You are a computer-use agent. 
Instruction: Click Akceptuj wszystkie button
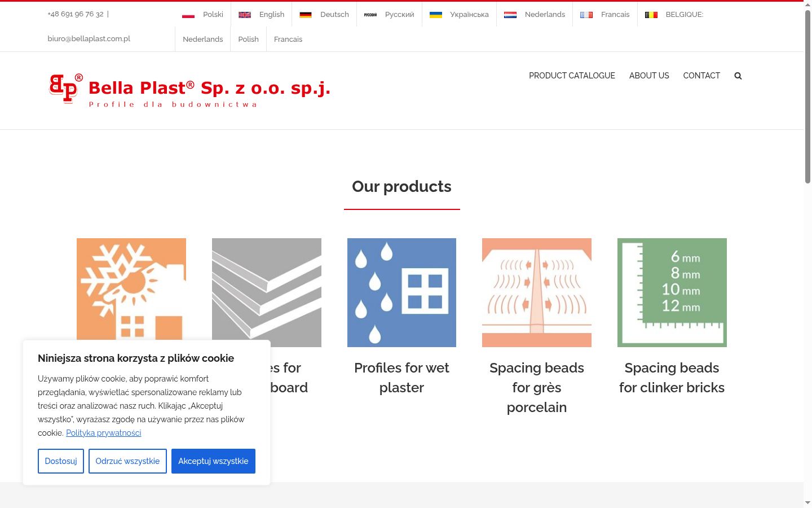pos(213,461)
